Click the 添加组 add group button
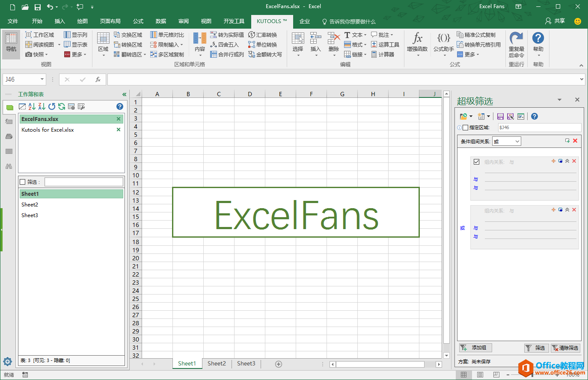Image resolution: width=588 pixels, height=380 pixels. pos(475,348)
